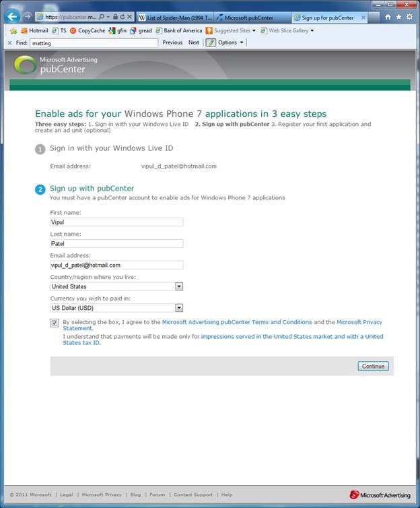Switch to the Microsoft pubCenter tab
This screenshot has height=508, width=420.
[x=252, y=18]
